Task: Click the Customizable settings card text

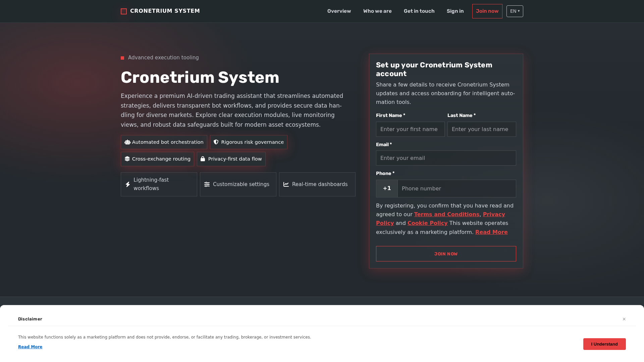Action: (241, 184)
